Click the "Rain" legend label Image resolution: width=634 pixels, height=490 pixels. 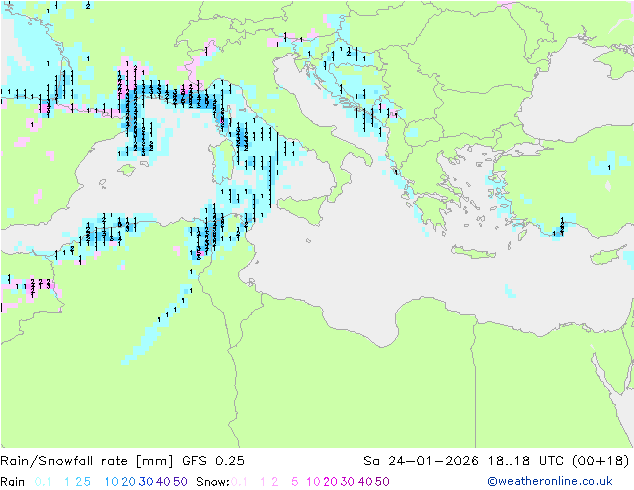pos(13,482)
